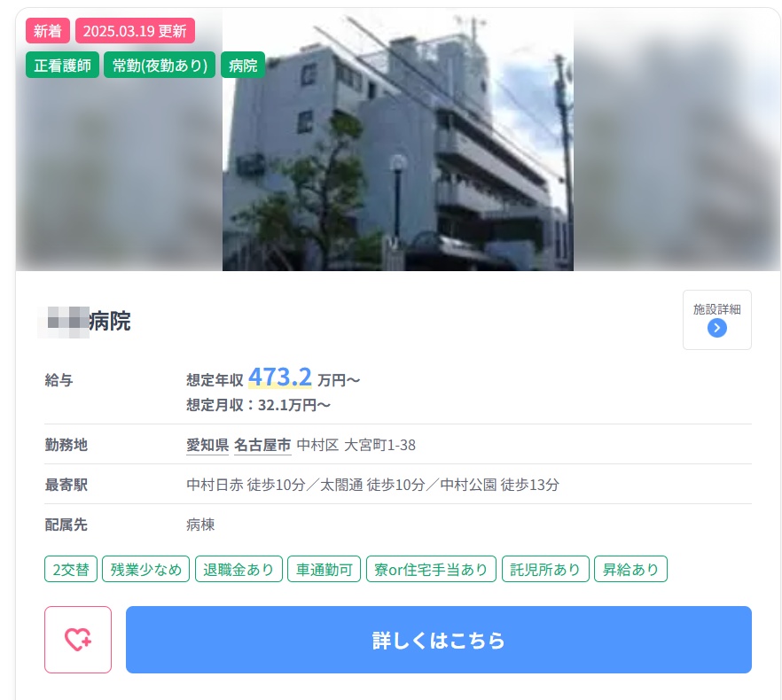Click the 2交替 feature tag
Screen dimensions: 782x700
pos(71,569)
